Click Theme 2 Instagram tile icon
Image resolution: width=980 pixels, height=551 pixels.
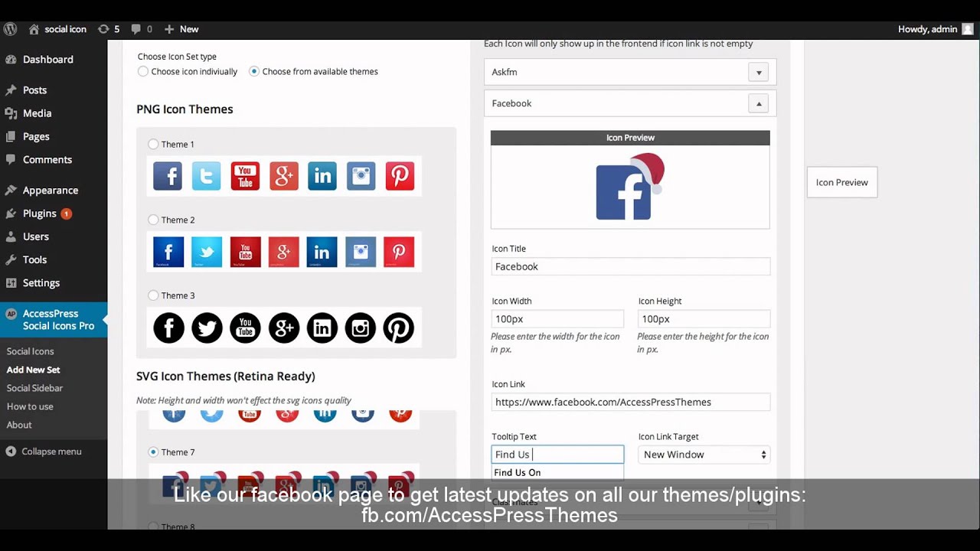click(x=361, y=252)
